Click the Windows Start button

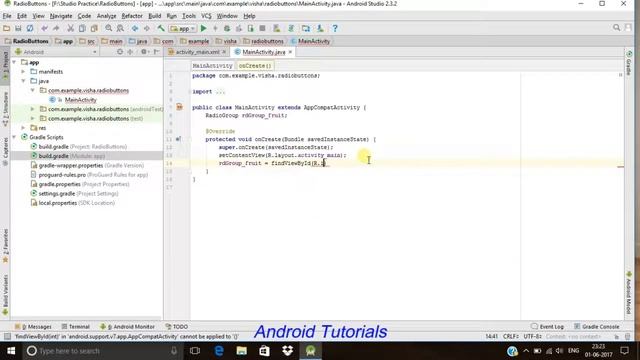(11, 351)
